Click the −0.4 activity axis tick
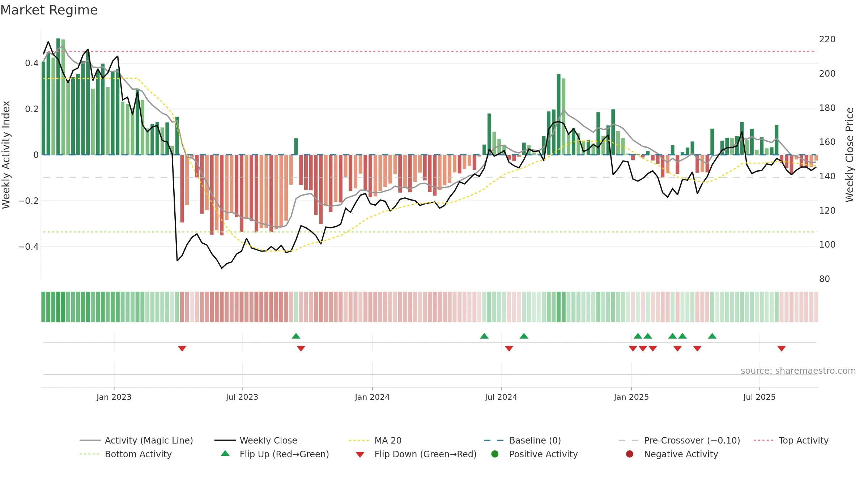868x488 pixels. click(28, 247)
